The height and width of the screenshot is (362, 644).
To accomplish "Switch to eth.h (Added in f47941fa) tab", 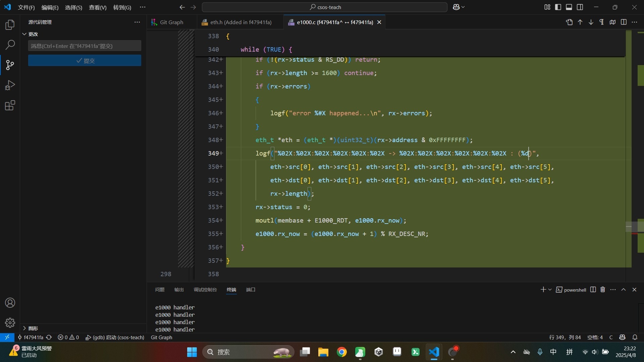I will [240, 22].
